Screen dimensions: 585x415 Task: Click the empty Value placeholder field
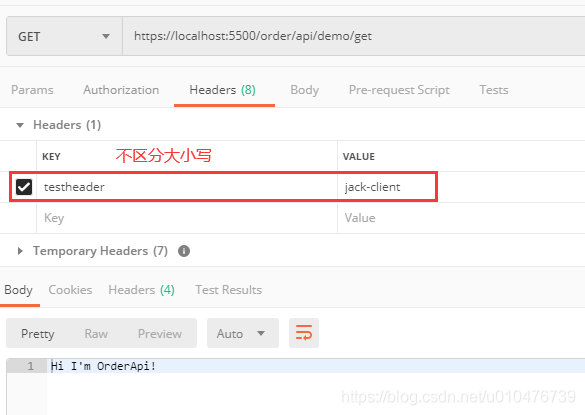click(461, 218)
